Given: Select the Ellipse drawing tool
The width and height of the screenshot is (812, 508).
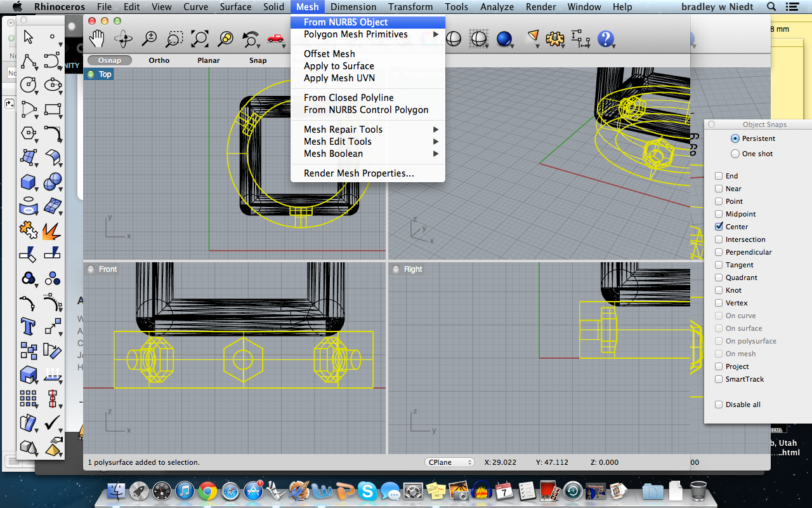Looking at the screenshot, I should tap(52, 84).
